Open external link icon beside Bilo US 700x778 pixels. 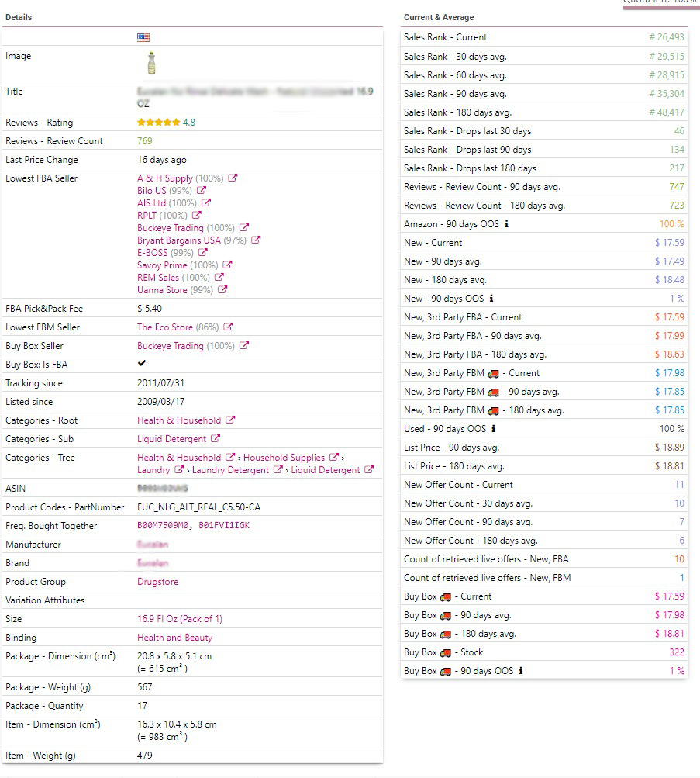point(202,190)
